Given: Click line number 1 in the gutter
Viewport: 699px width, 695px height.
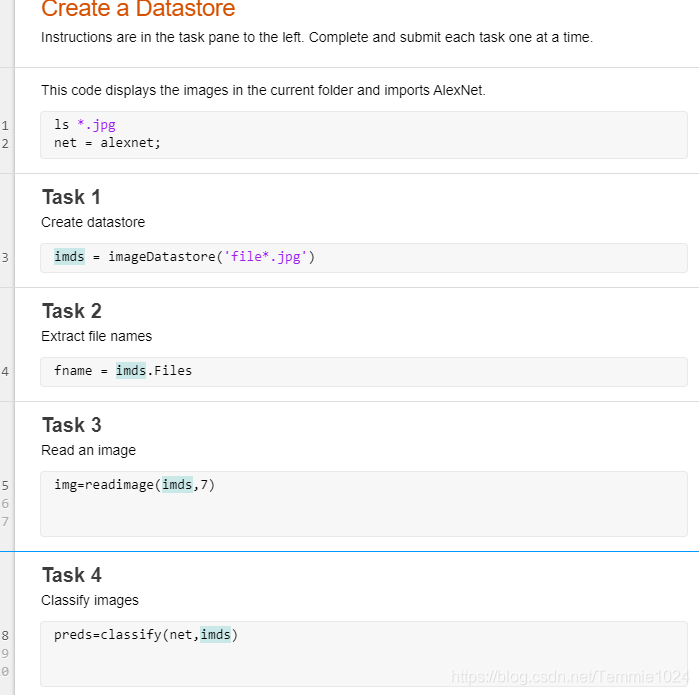Looking at the screenshot, I should tap(5, 126).
